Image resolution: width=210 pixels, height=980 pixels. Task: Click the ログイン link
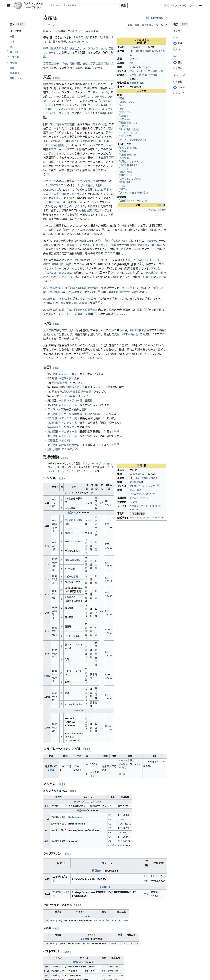(x=192, y=6)
